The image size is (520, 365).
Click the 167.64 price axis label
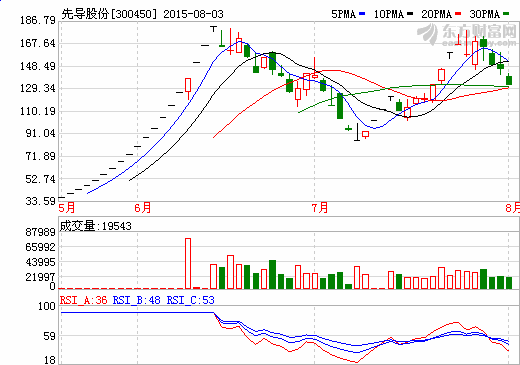tap(38, 43)
